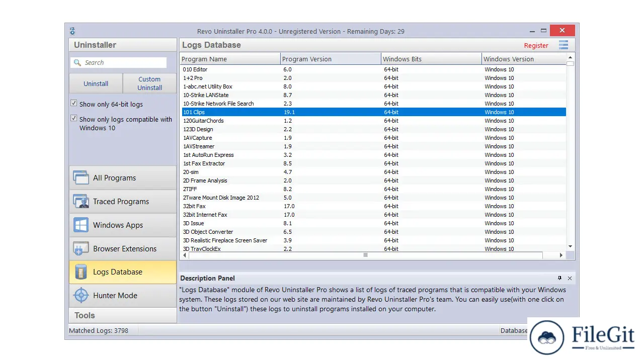644x362 pixels.
Task: Select the 2Tware Mount Disk Image 2012 row
Action: [373, 198]
